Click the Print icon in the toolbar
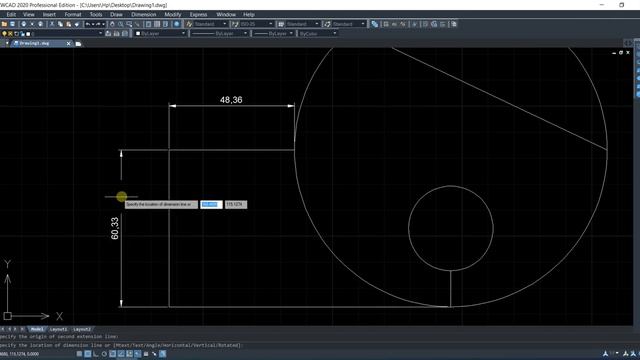 click(x=23, y=24)
